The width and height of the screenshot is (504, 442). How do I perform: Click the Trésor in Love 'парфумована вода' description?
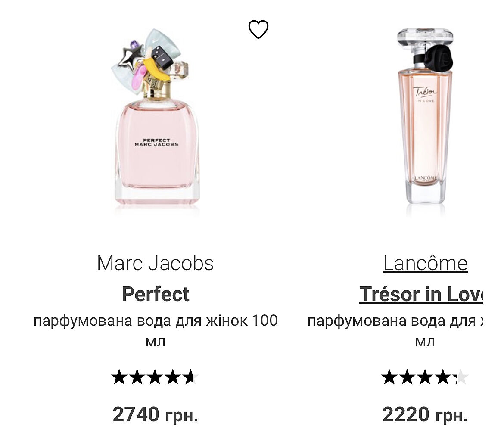tap(395, 321)
